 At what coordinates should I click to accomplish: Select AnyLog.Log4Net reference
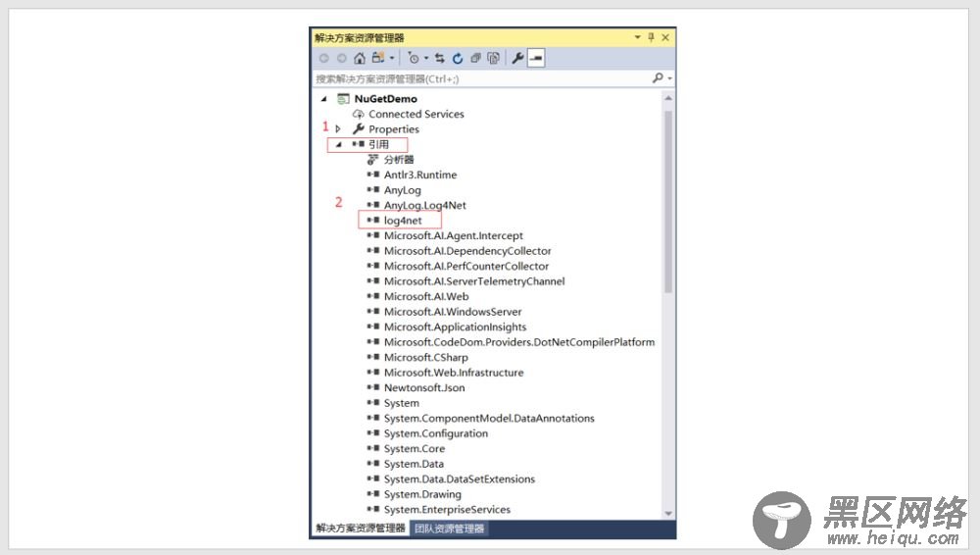pos(425,205)
